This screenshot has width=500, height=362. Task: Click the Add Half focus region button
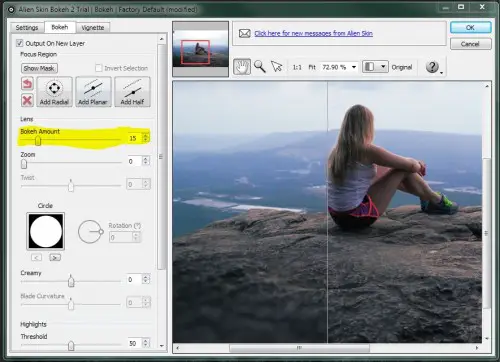[132, 92]
